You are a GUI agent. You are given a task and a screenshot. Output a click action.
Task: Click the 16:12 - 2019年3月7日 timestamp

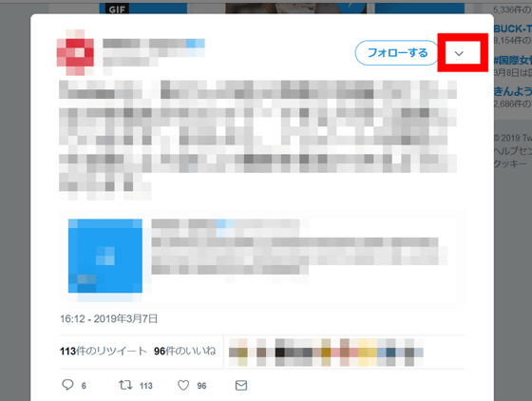(108, 319)
